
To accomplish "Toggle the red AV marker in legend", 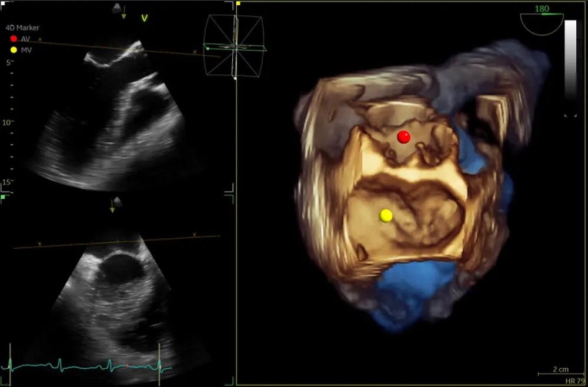I will coord(14,39).
